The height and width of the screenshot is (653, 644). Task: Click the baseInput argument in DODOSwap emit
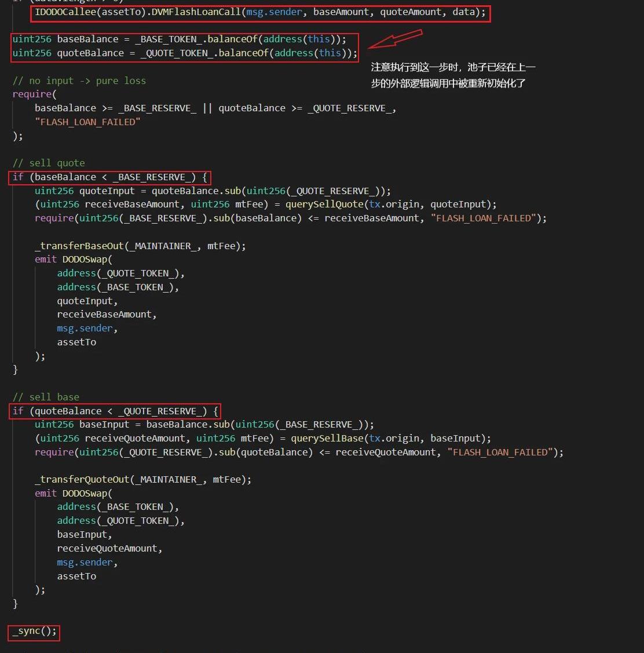[84, 535]
